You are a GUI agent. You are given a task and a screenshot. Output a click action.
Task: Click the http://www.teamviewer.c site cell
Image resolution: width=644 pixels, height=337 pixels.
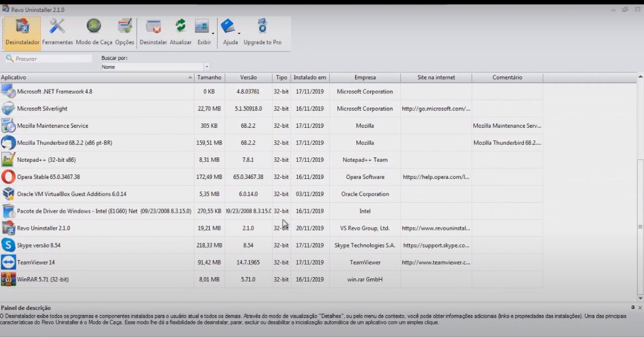[436, 262]
